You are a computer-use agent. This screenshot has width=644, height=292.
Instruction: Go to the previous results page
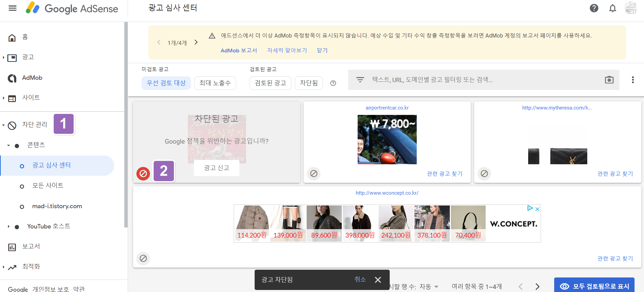tap(520, 287)
